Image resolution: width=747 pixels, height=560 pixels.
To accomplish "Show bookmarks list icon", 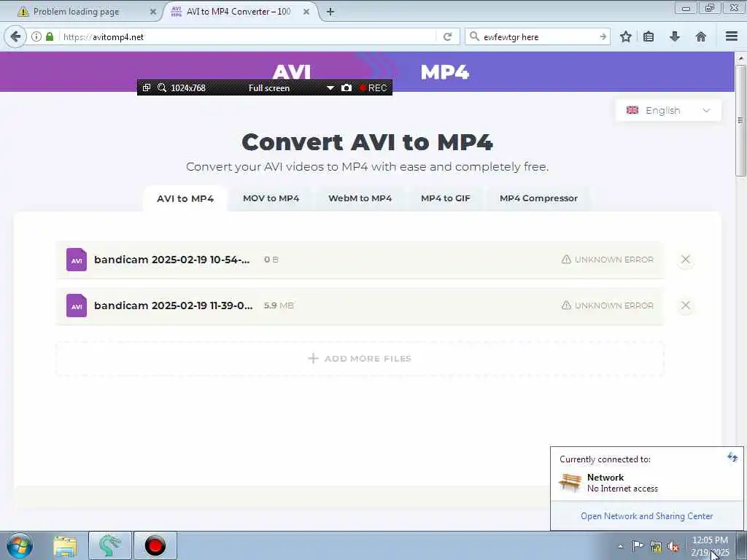I will [x=649, y=36].
